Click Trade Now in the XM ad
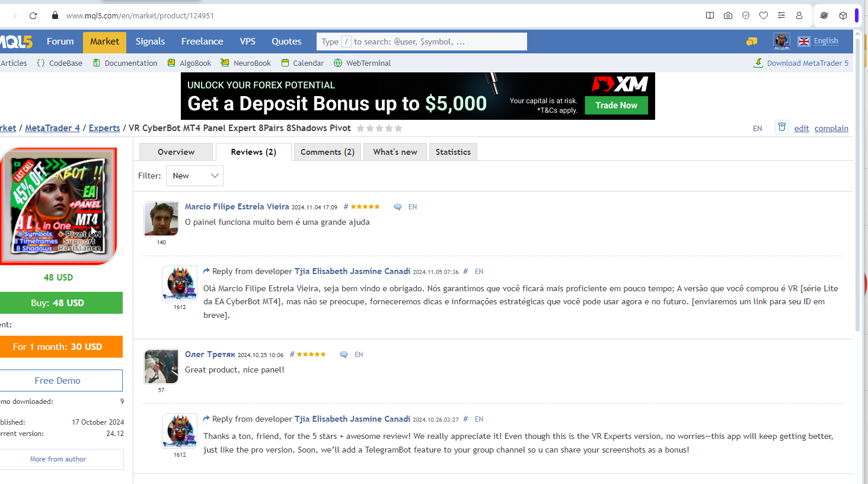This screenshot has height=484, width=868. pos(617,106)
